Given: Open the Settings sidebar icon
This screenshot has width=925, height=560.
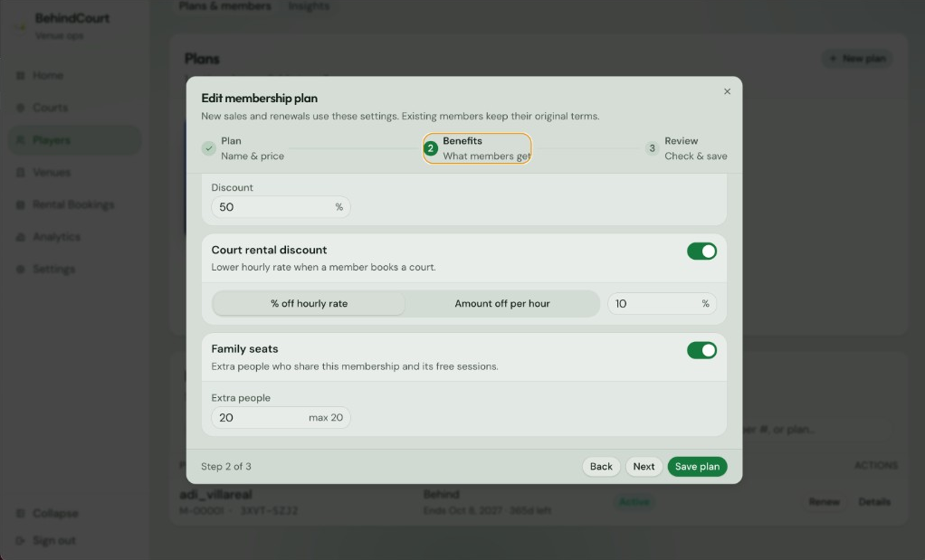Looking at the screenshot, I should click(x=21, y=270).
